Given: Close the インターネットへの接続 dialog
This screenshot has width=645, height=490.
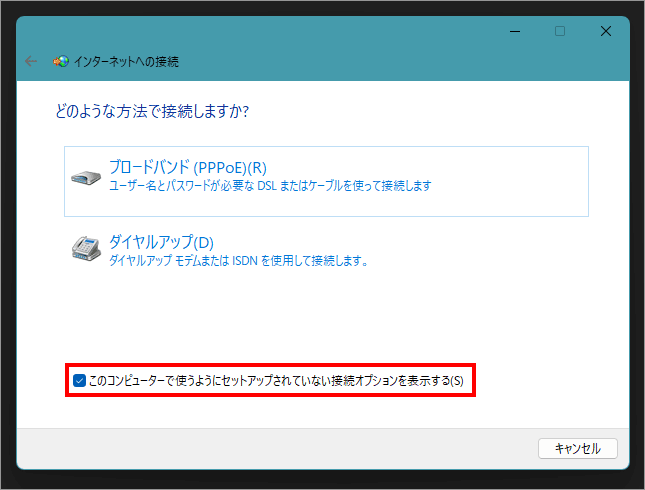Looking at the screenshot, I should coord(605,31).
